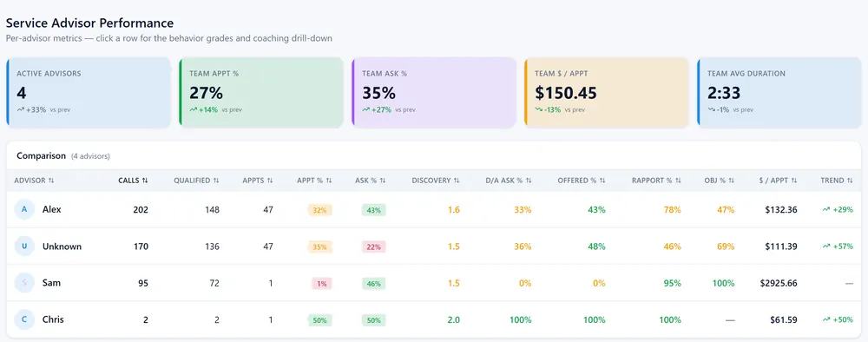
Task: Sort by Appt % column sort arrows
Action: click(329, 181)
